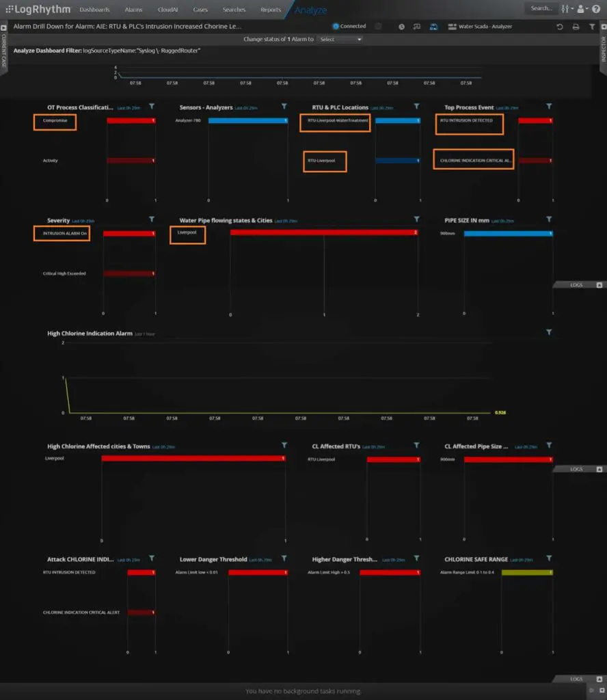Open the user account icon in the header
The image size is (607, 700).
point(581,9)
